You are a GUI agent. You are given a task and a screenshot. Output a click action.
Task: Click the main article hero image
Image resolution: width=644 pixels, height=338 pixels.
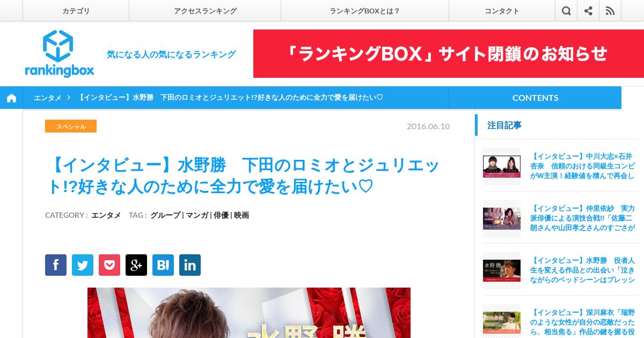(x=249, y=313)
